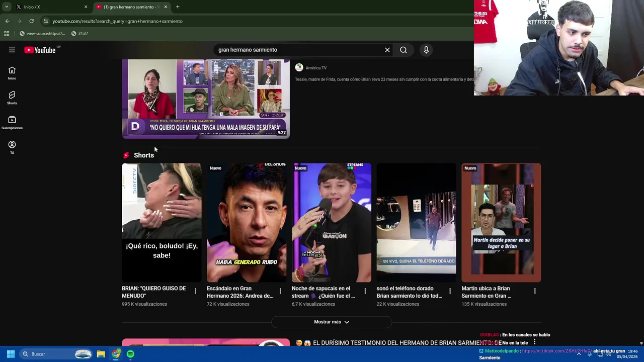Expand Shorts with Mostrar más
This screenshot has height=362, width=644.
click(332, 322)
